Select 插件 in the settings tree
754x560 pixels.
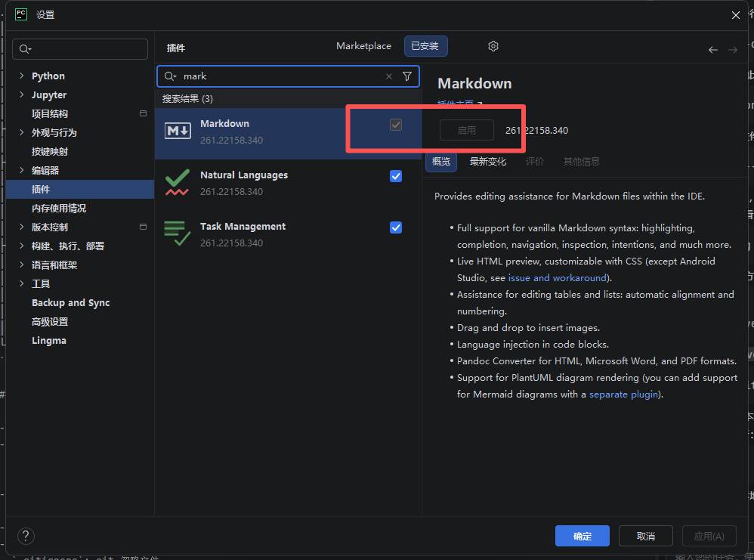pyautogui.click(x=80, y=189)
